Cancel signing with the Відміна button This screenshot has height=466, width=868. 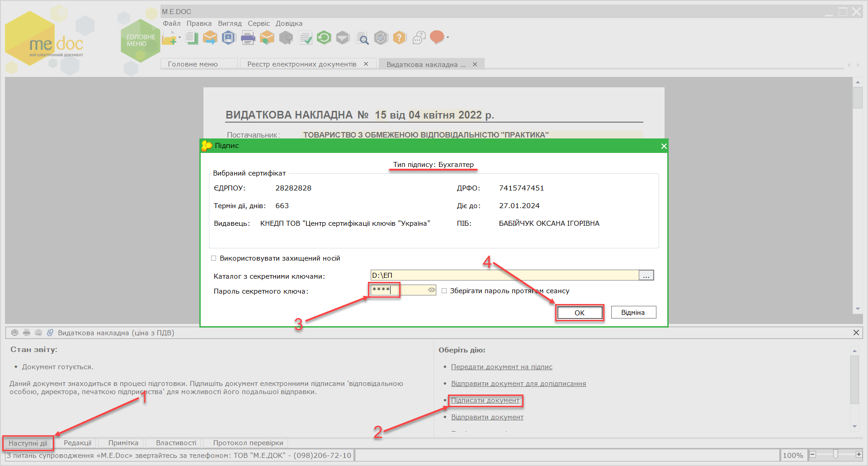633,313
